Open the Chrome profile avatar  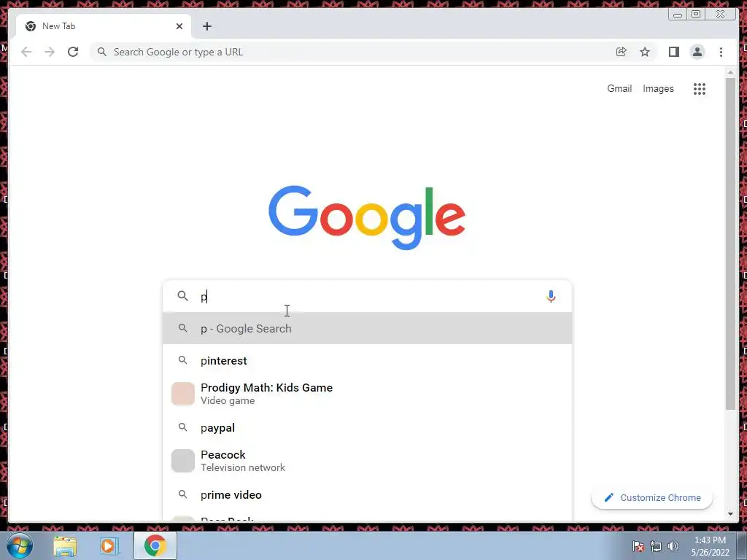(697, 52)
